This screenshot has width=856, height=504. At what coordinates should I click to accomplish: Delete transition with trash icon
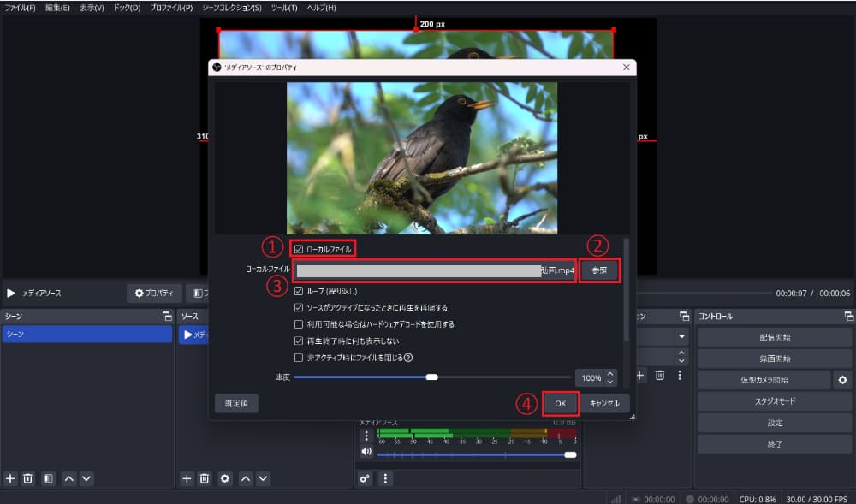[660, 375]
